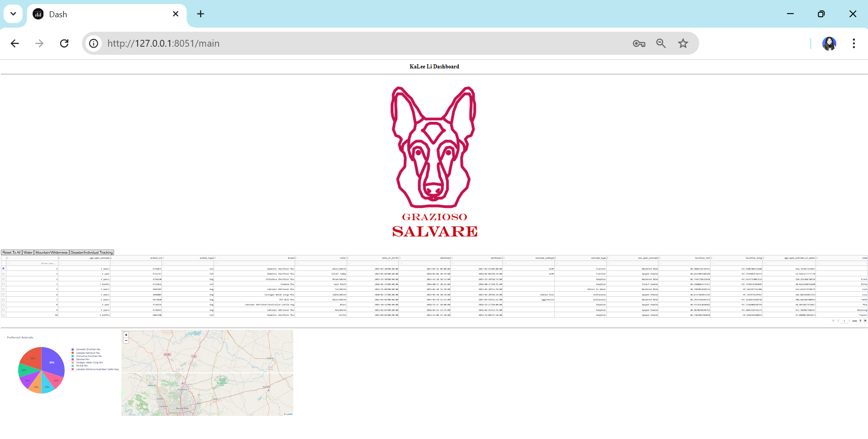Sort the table by location_lat column
Image resolution: width=868 pixels, height=439 pixels.
point(659,258)
